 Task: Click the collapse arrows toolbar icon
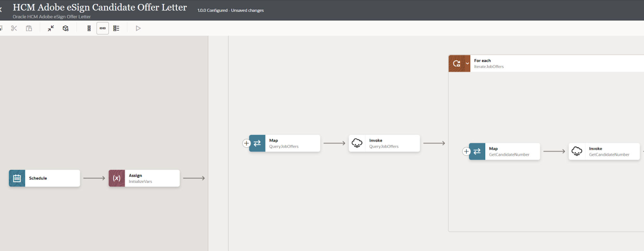pyautogui.click(x=51, y=28)
